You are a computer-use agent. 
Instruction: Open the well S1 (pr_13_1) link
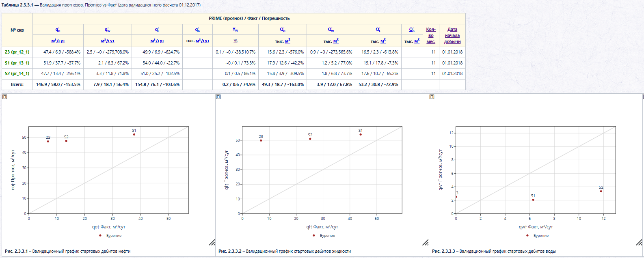17,63
